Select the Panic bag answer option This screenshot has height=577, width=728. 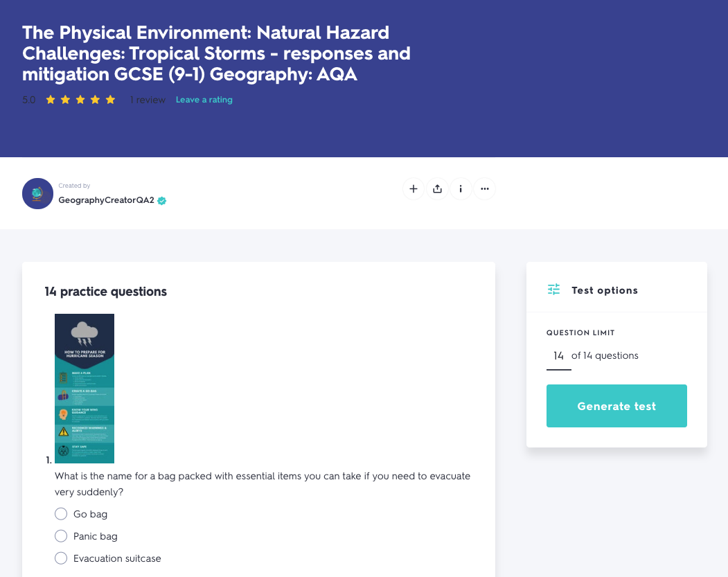60,536
